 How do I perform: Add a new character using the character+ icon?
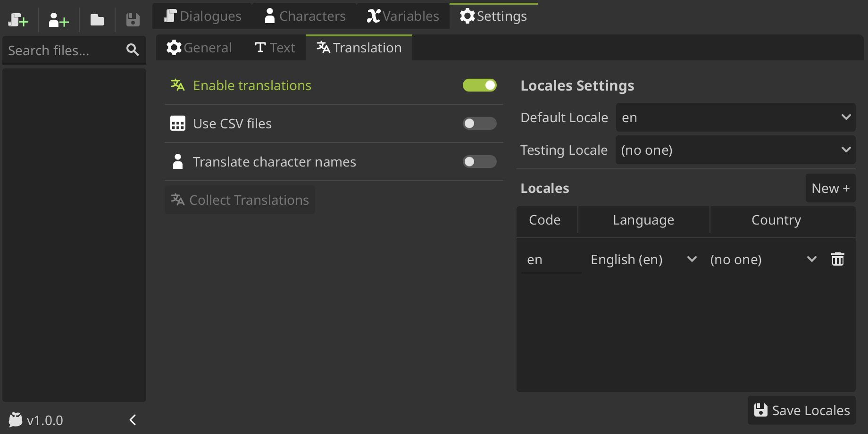[58, 20]
